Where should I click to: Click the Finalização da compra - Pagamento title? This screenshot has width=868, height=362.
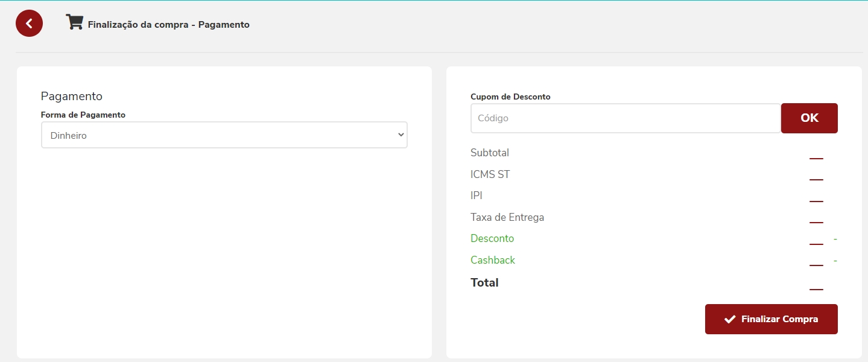click(168, 25)
